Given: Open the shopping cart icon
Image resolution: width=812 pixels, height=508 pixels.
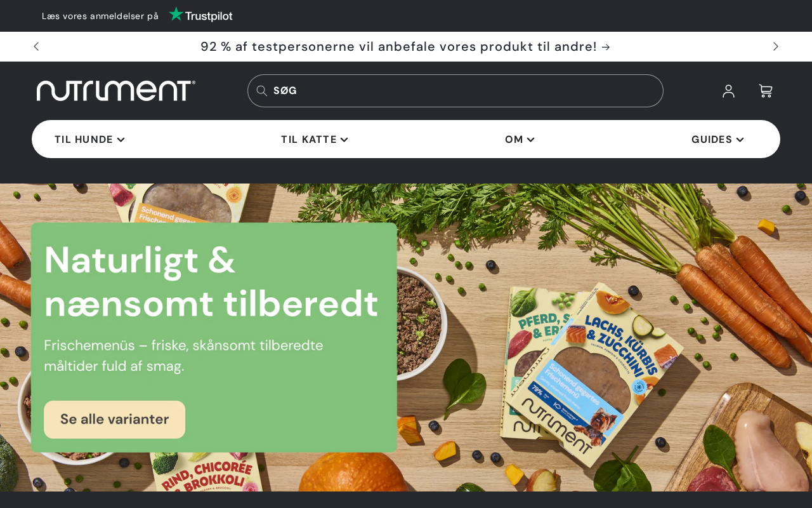Looking at the screenshot, I should (x=766, y=91).
